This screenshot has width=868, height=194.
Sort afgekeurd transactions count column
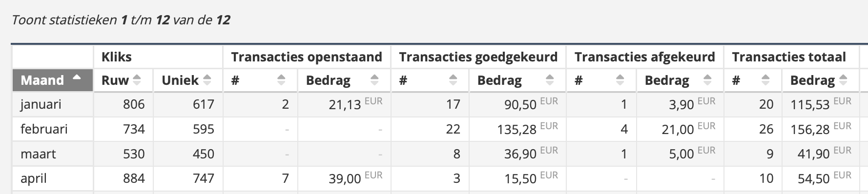[601, 80]
